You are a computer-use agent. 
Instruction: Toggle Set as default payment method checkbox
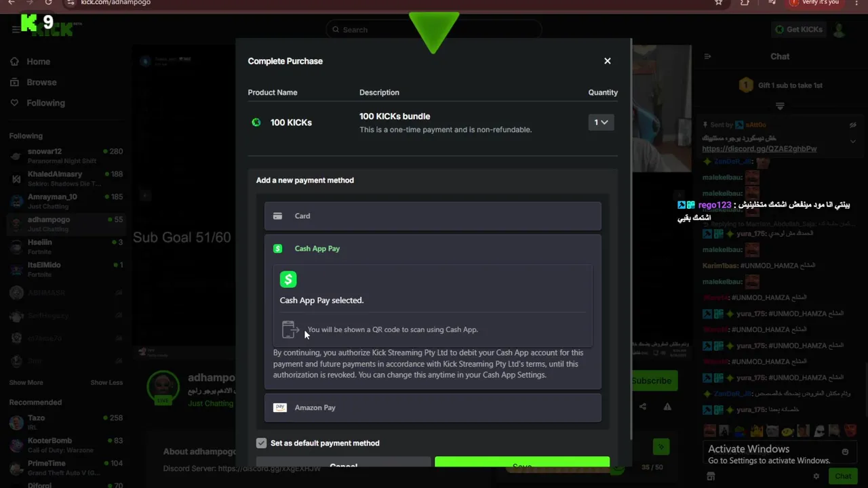click(261, 443)
